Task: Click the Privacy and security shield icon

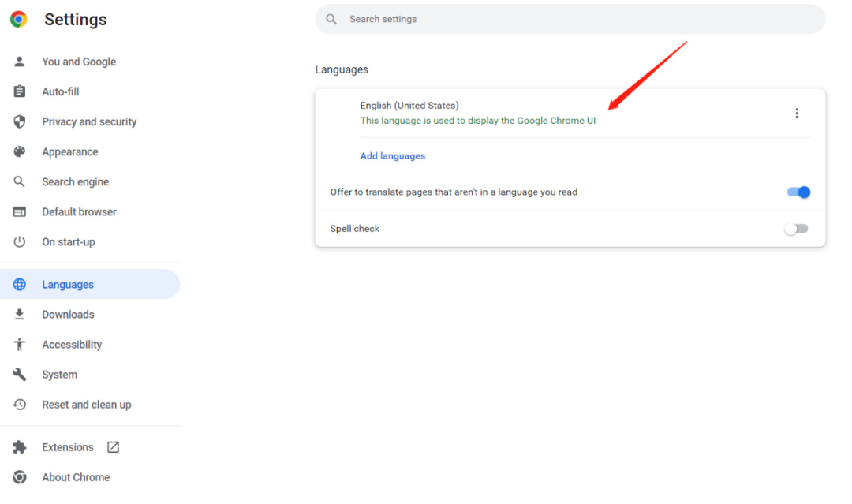Action: click(x=20, y=121)
